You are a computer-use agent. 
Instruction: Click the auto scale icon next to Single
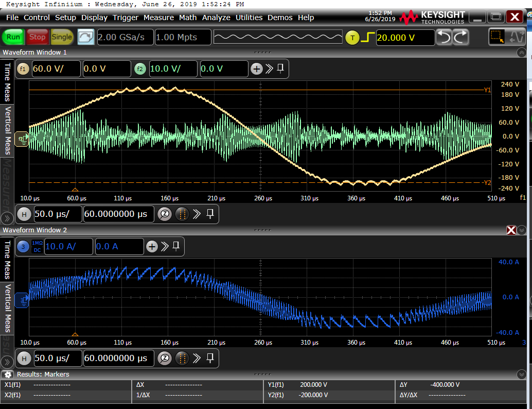pos(86,37)
